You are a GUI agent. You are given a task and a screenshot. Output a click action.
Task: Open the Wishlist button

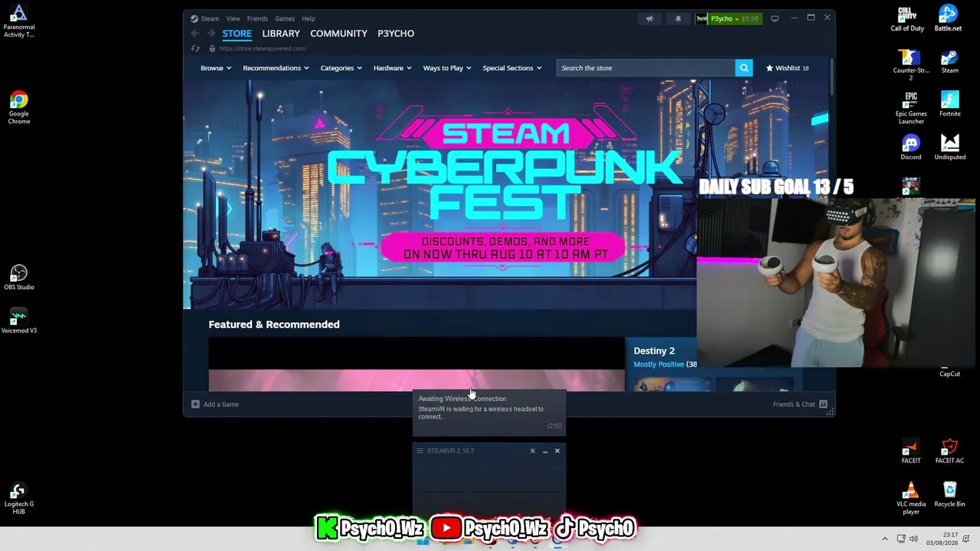click(x=787, y=68)
